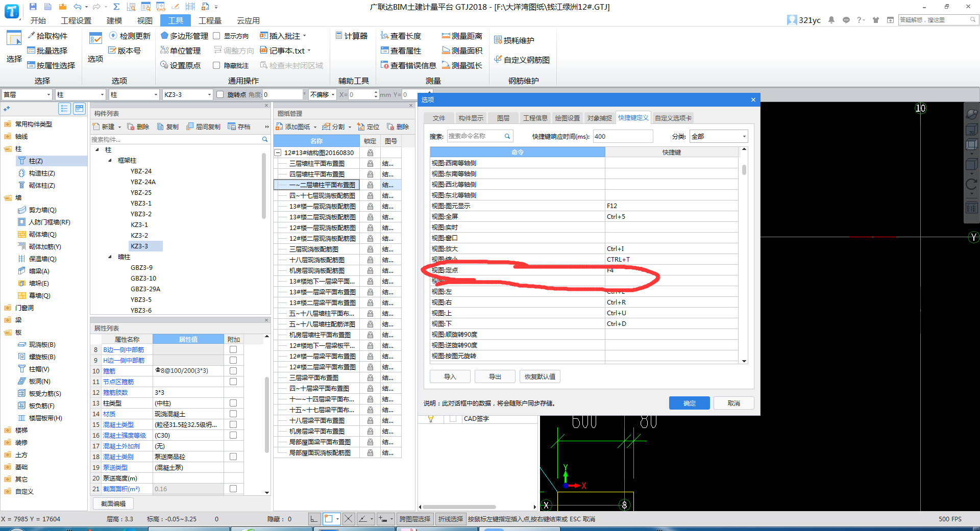Switch to the 工程设置 ribbon tab
This screenshot has height=531, width=980.
click(76, 20)
